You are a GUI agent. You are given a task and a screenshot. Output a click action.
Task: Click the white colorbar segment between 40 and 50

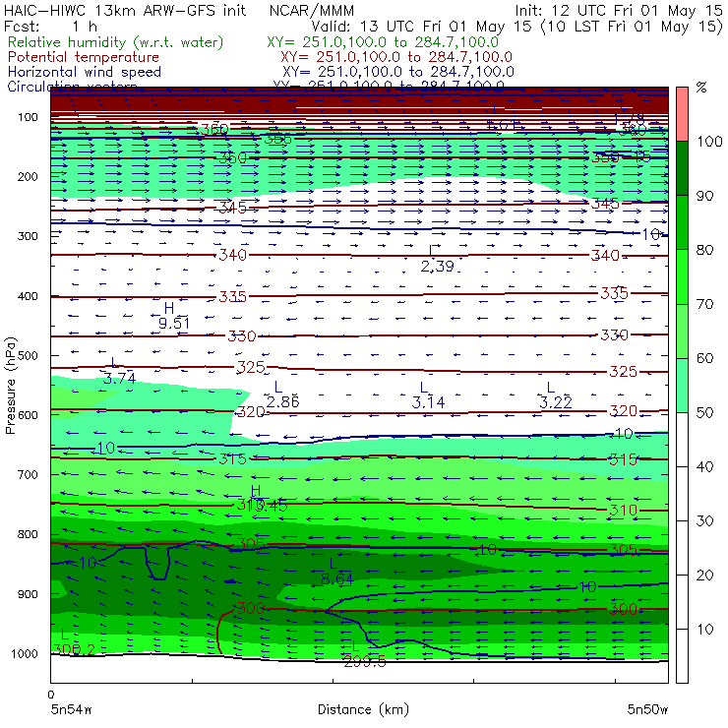click(682, 439)
